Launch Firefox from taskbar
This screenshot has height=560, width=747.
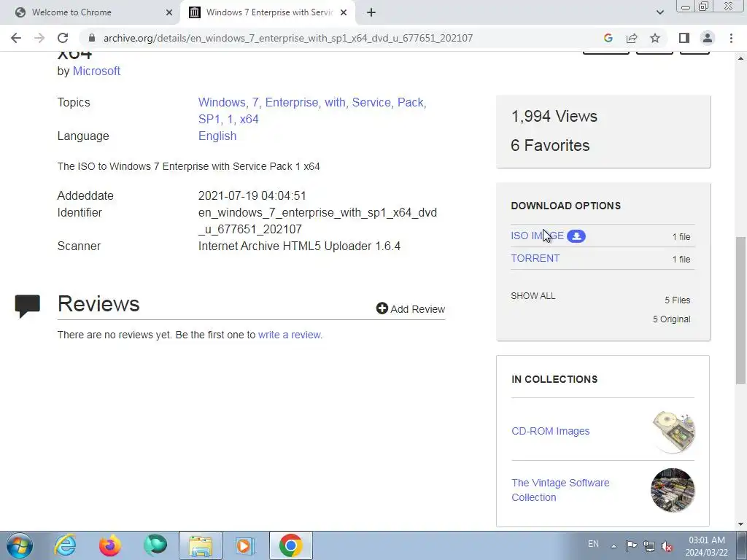[x=109, y=545]
